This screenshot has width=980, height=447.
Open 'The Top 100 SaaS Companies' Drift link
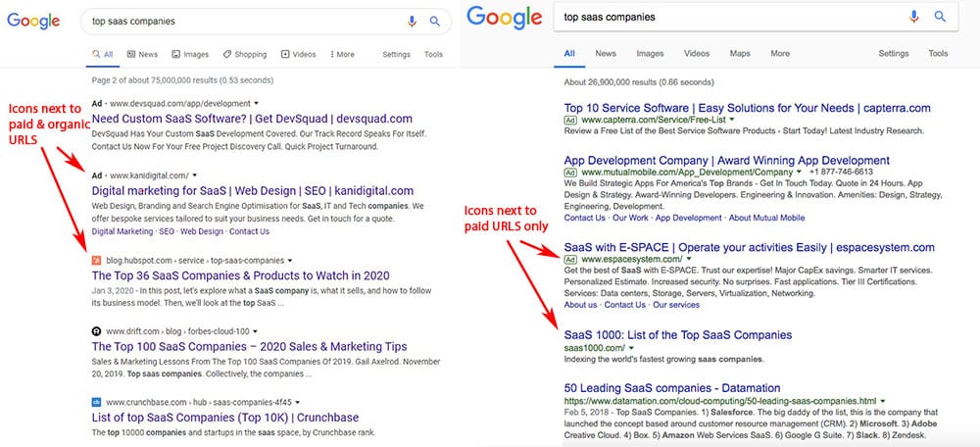(249, 346)
